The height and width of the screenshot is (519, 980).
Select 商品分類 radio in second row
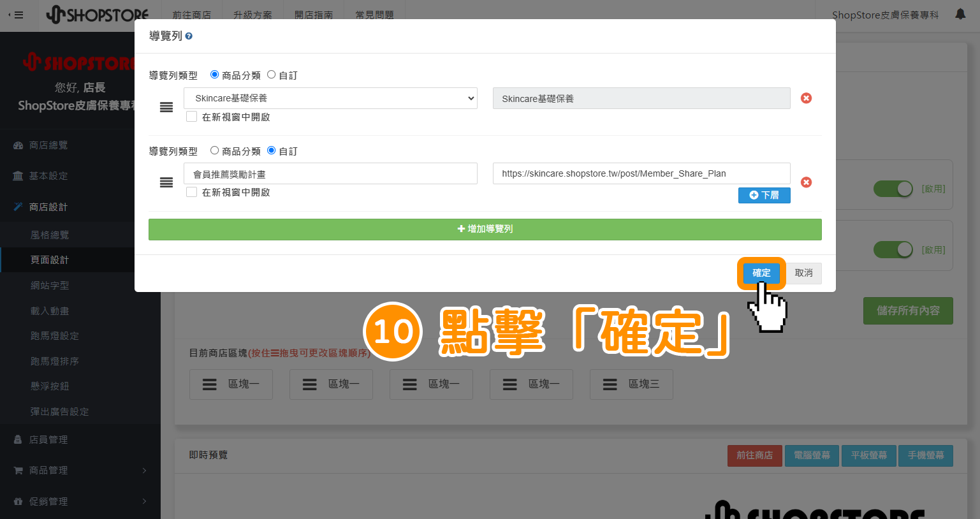(215, 150)
